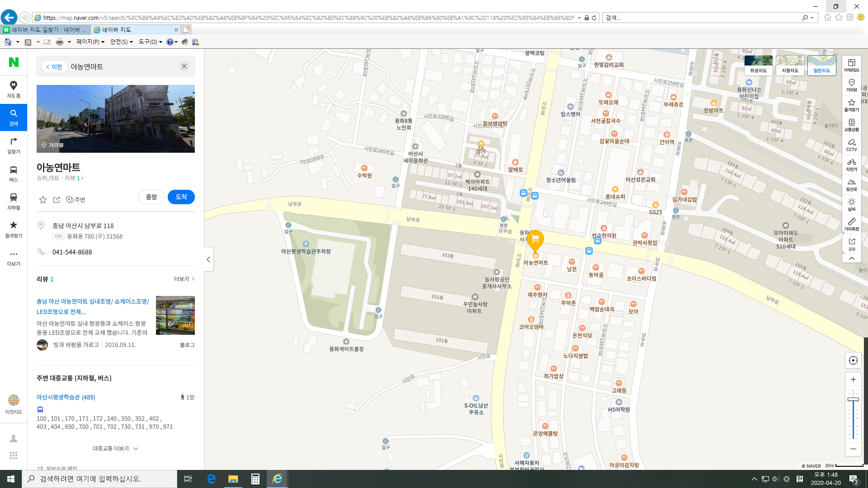The image size is (868, 488).
Task: Add 아농연마트 to favorites with star icon
Action: 43,200
